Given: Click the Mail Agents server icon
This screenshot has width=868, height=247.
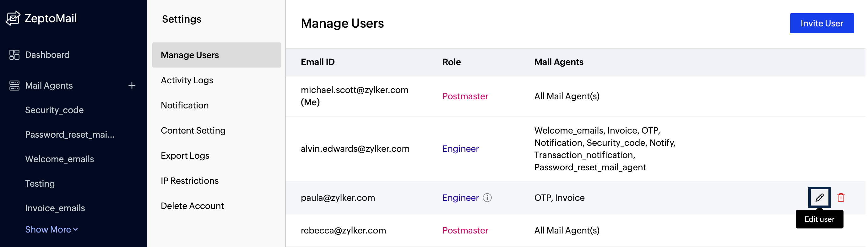Looking at the screenshot, I should (x=14, y=85).
